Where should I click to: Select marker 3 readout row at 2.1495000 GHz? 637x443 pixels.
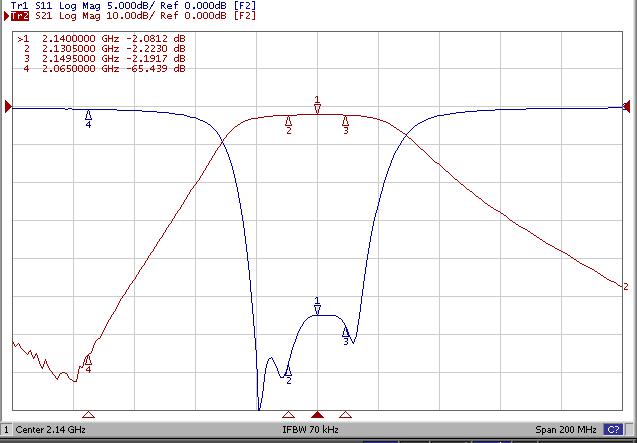(x=101, y=59)
